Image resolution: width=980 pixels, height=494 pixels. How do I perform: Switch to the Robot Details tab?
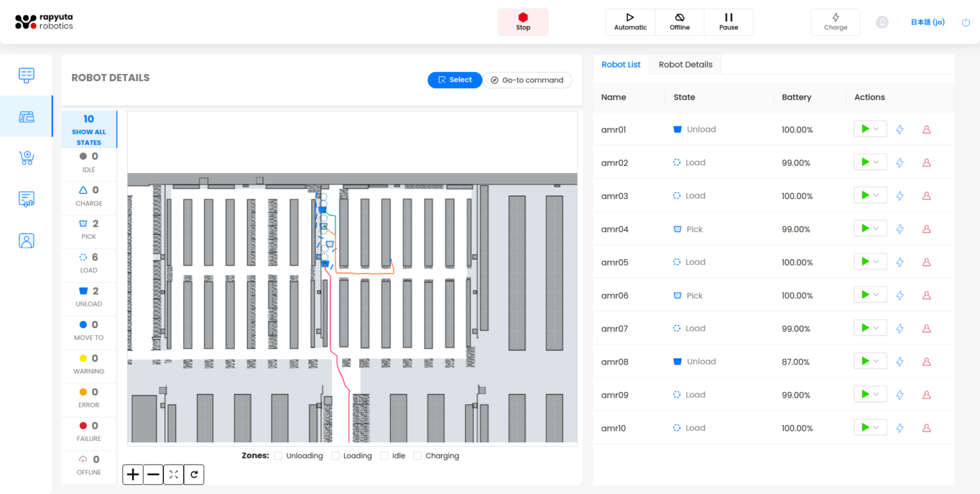[x=685, y=64]
